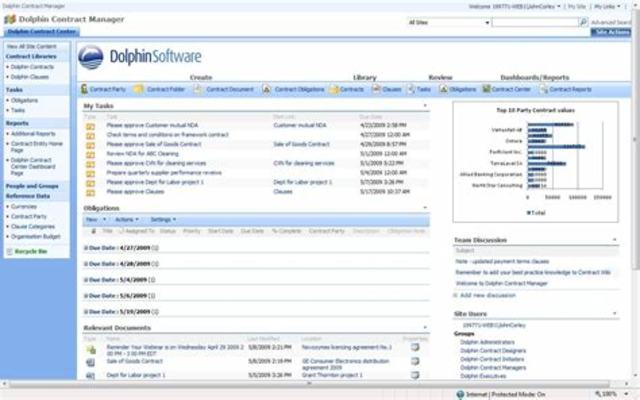Open the Clauses library icon
This screenshot has width=640, height=400.
tap(376, 89)
